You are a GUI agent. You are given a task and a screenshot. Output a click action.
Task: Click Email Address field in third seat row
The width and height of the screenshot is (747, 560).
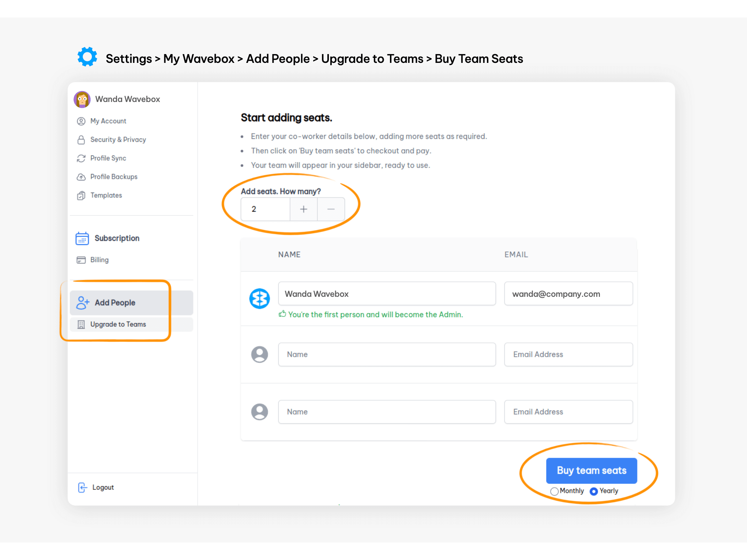pos(568,412)
